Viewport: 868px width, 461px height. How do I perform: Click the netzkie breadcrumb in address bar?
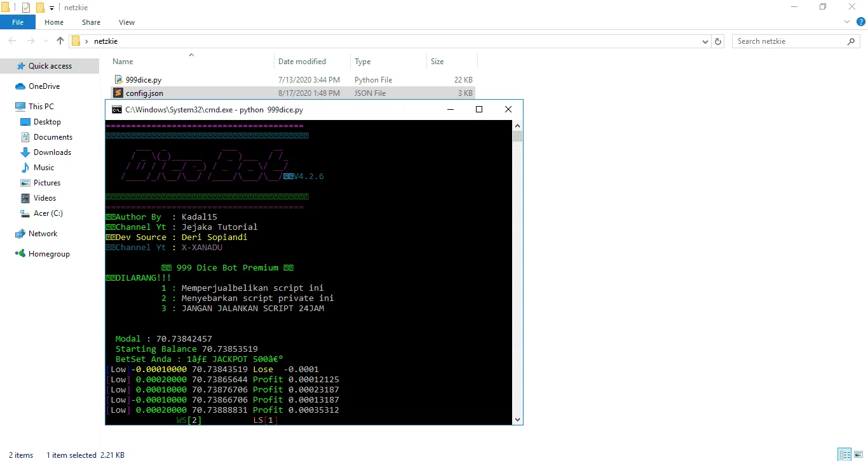105,41
